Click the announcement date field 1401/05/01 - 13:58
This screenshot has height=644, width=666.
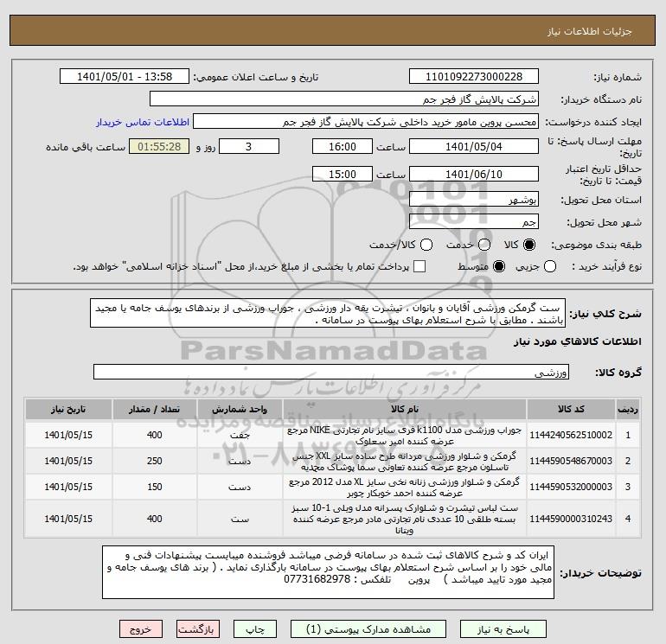[x=125, y=77]
